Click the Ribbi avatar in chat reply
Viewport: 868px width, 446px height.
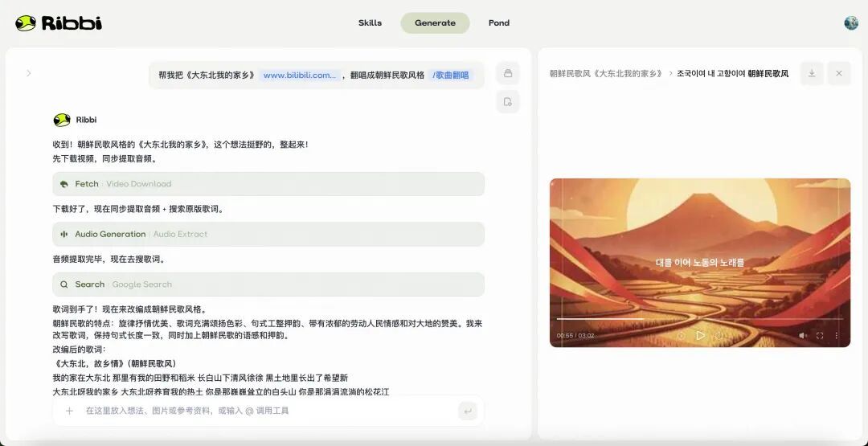click(x=62, y=120)
